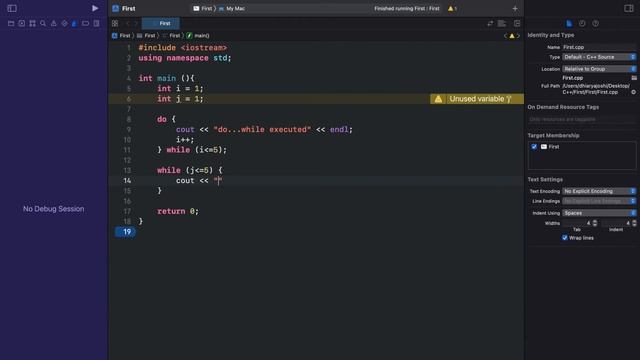Adjust the Tab width stepper
Image resolution: width=640 pixels, height=360 pixels.
point(595,223)
